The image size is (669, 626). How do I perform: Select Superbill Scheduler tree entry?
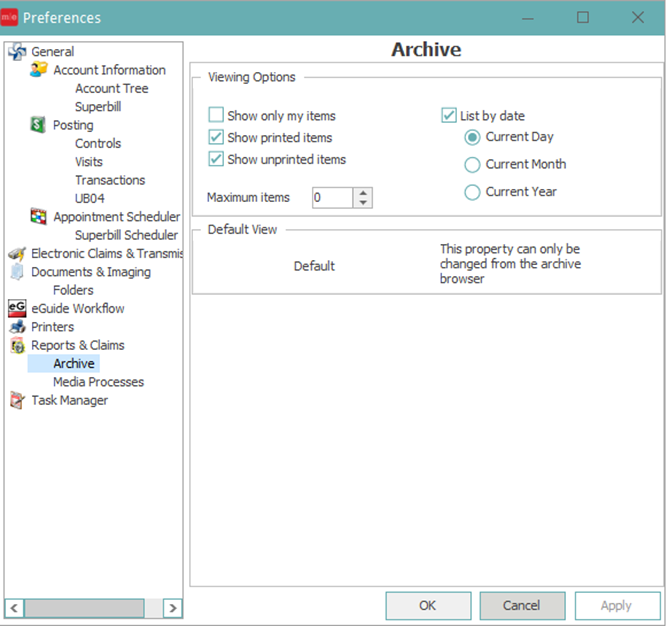point(126,235)
